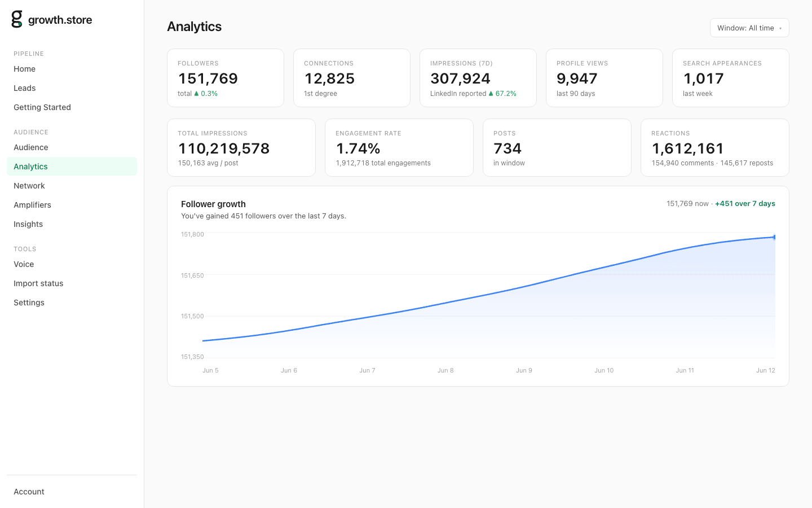Click the Reactions value 1,612,161
Viewport: 812px width, 508px height.
click(687, 148)
